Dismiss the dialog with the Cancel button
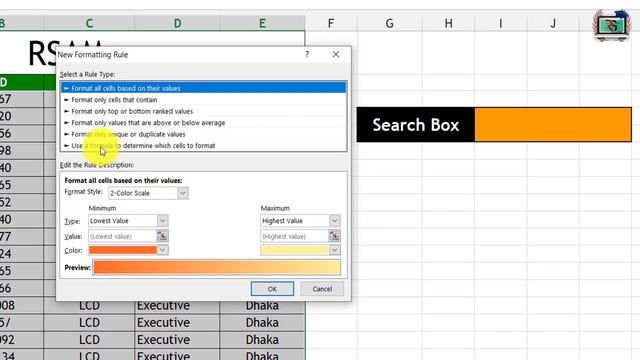Screen dimensions: 640x360 click(x=322, y=289)
